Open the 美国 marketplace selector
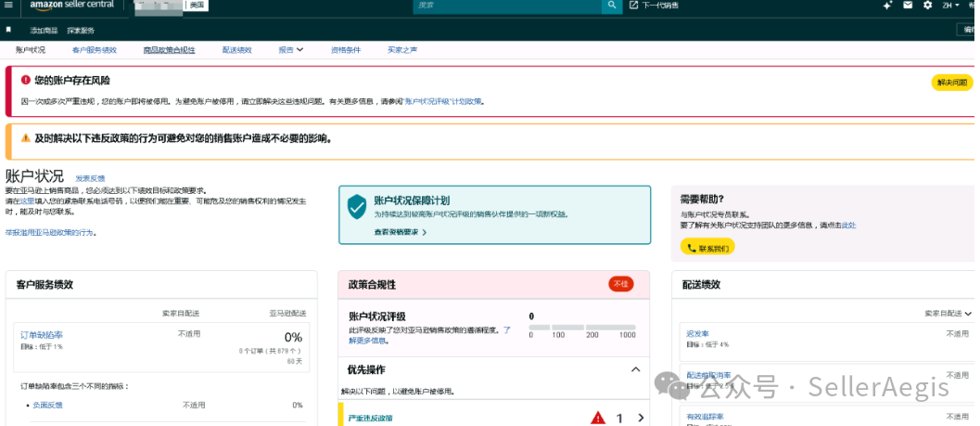 (198, 5)
